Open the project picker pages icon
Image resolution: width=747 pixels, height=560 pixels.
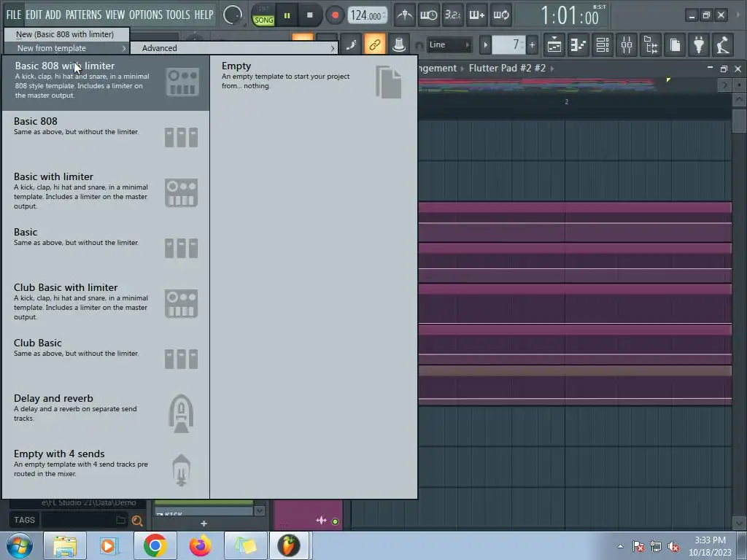(675, 44)
